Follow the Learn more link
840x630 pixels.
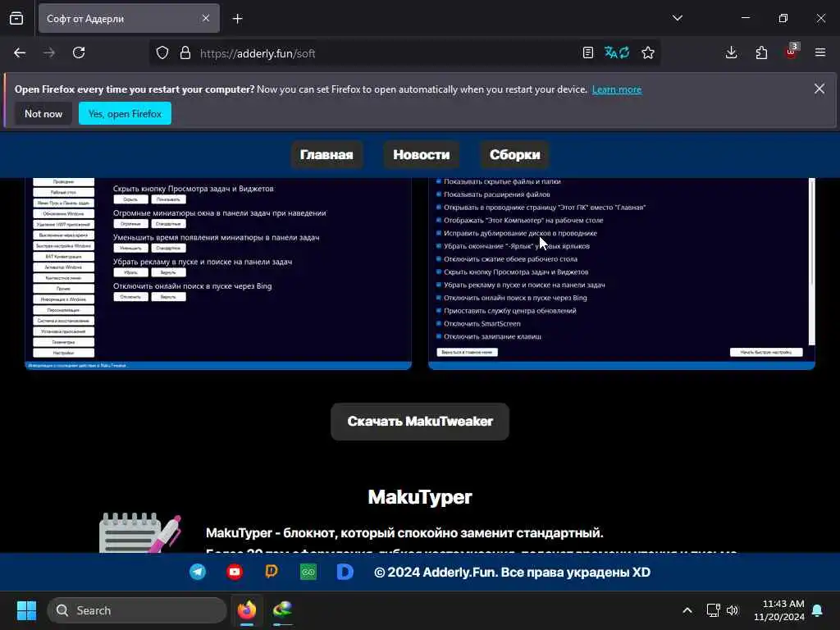click(617, 89)
